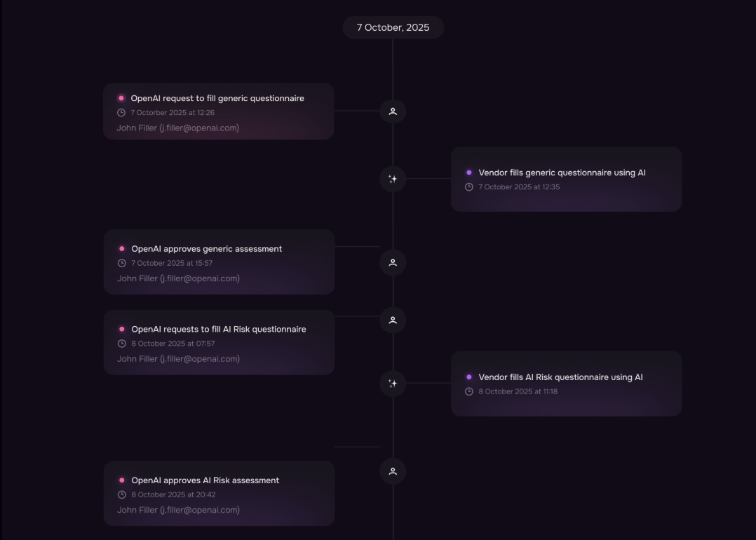Toggle the pink dot on OpenAI approves generic assessment
The width and height of the screenshot is (756, 540).
[122, 248]
